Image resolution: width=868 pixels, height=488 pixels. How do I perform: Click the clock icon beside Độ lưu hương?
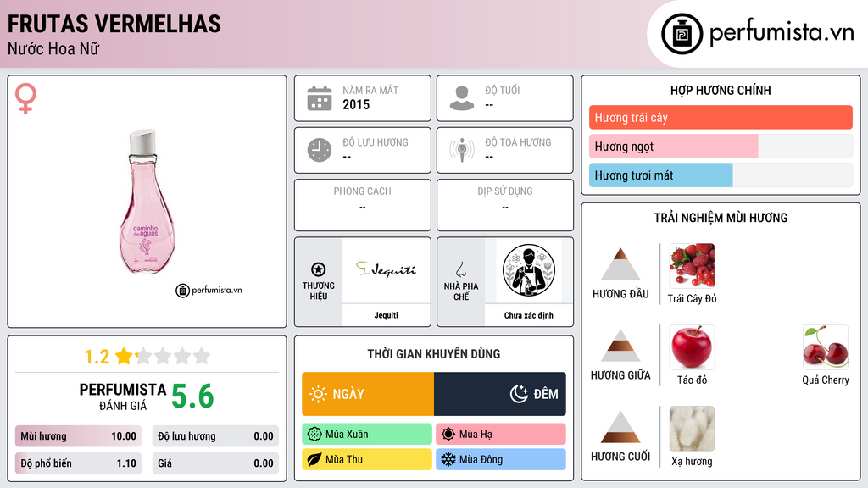pos(320,150)
